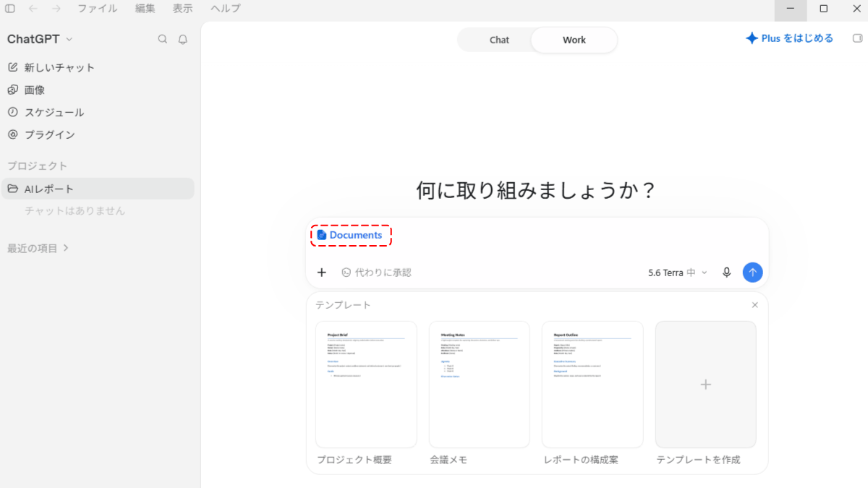868x488 pixels.
Task: Maximize the window
Action: pos(823,9)
